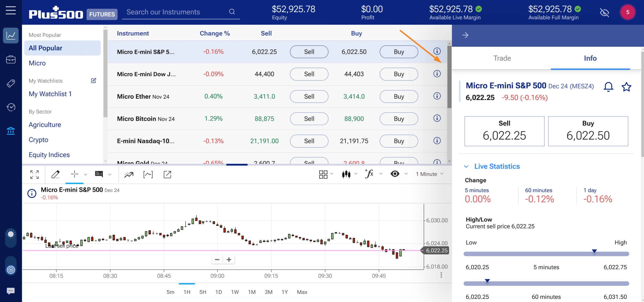
Task: Open Micro watchlist category
Action: [x=37, y=63]
